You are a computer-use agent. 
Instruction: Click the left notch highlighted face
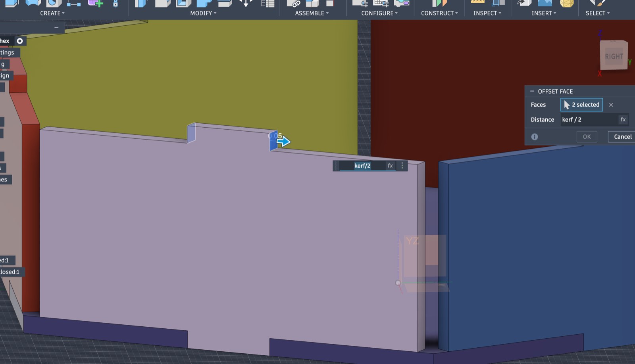click(x=191, y=133)
